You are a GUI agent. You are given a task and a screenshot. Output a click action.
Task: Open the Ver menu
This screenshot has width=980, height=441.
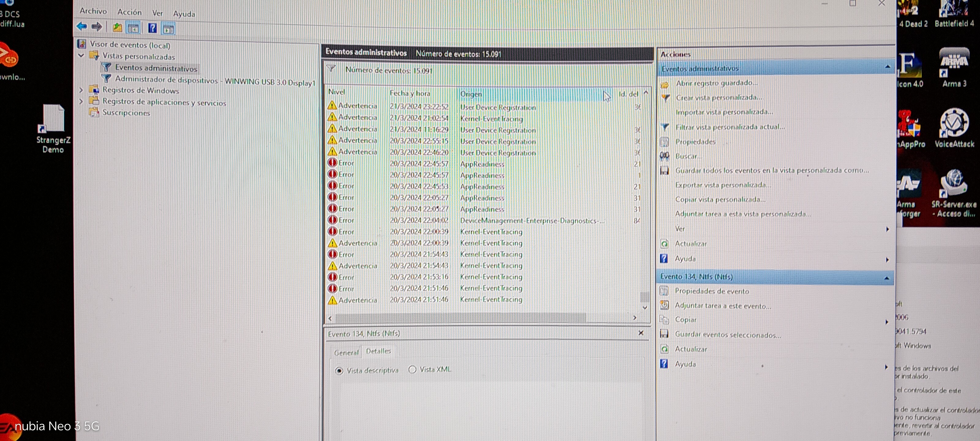pyautogui.click(x=157, y=13)
